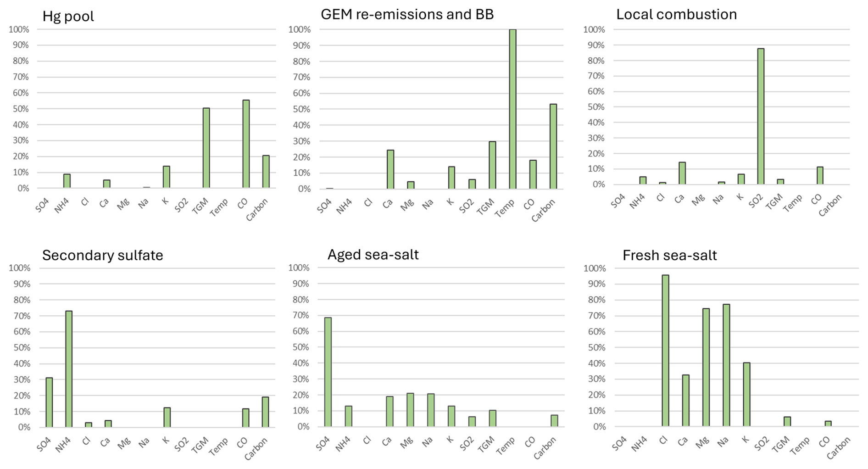Select the NH4 bar in Secondary sulfate chart
The height and width of the screenshot is (469, 868).
coord(69,369)
